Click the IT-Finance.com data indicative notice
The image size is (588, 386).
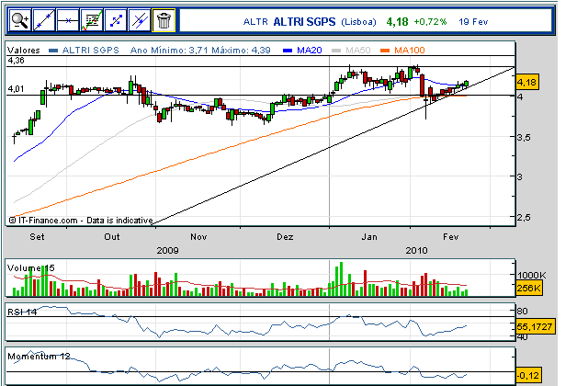click(81, 221)
